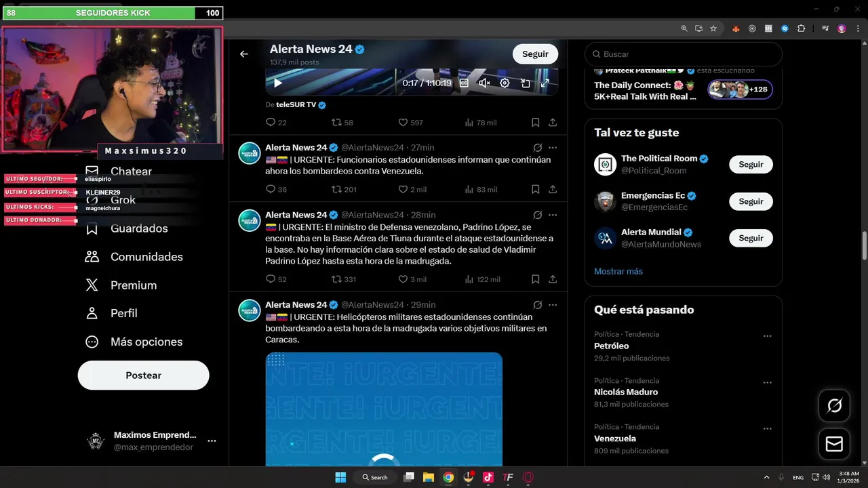
Task: Open the URGENTE video thumbnail
Action: click(384, 409)
